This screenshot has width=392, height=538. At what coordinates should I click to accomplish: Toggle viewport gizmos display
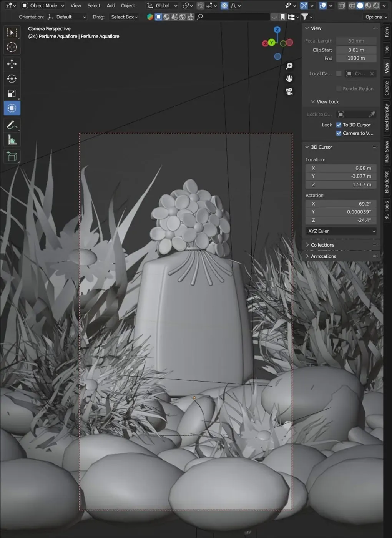click(x=304, y=6)
